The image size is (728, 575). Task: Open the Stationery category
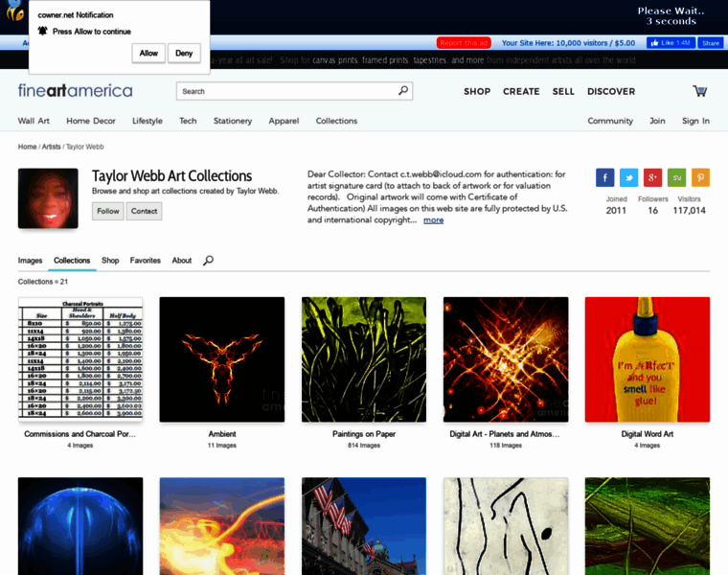pos(233,121)
